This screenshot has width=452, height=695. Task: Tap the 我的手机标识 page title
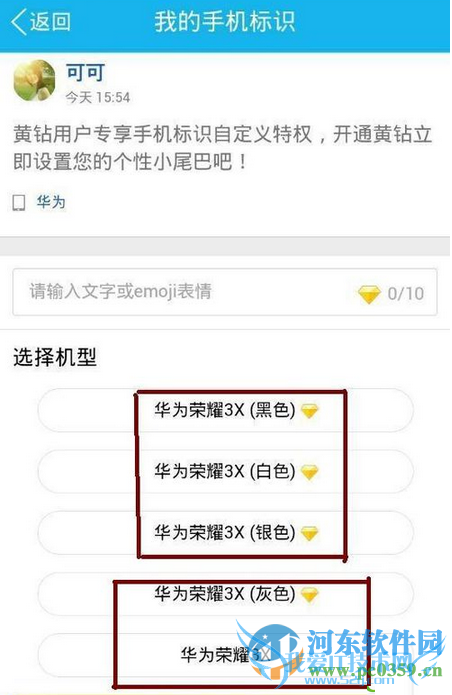[x=225, y=22]
